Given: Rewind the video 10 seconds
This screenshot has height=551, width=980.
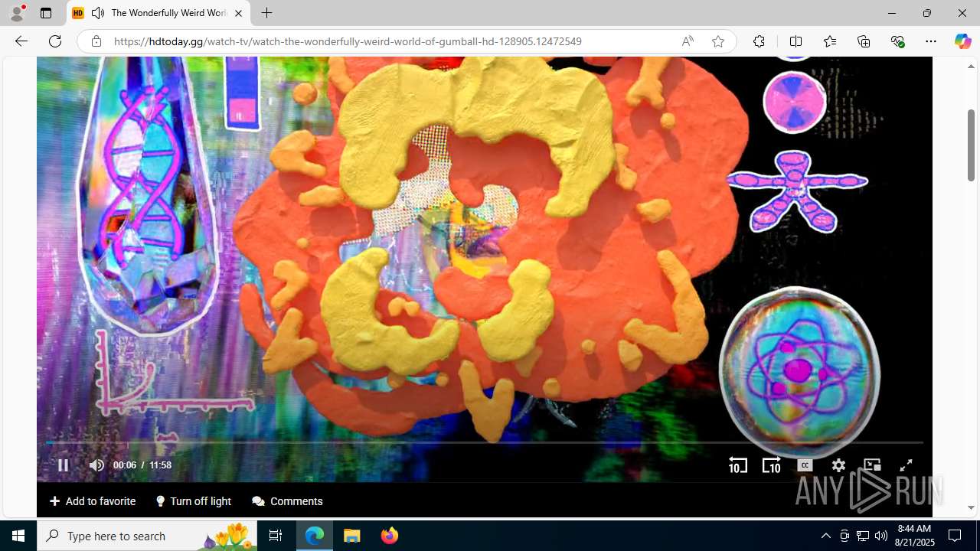Looking at the screenshot, I should point(737,465).
